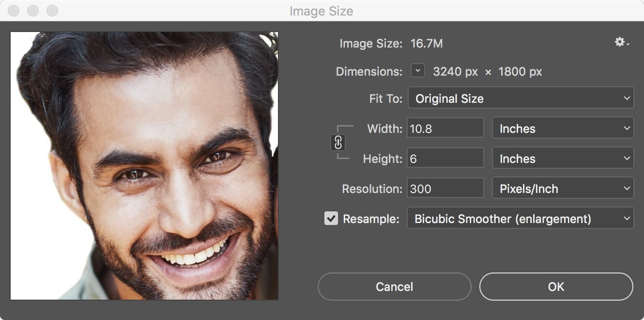Open the Dimensions units dropdown arrow

click(418, 71)
